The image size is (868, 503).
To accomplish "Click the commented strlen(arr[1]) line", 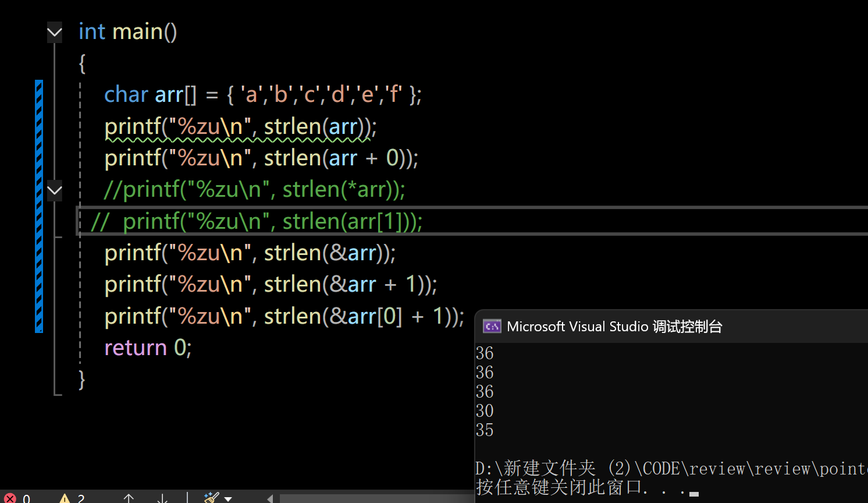I will coord(257,221).
